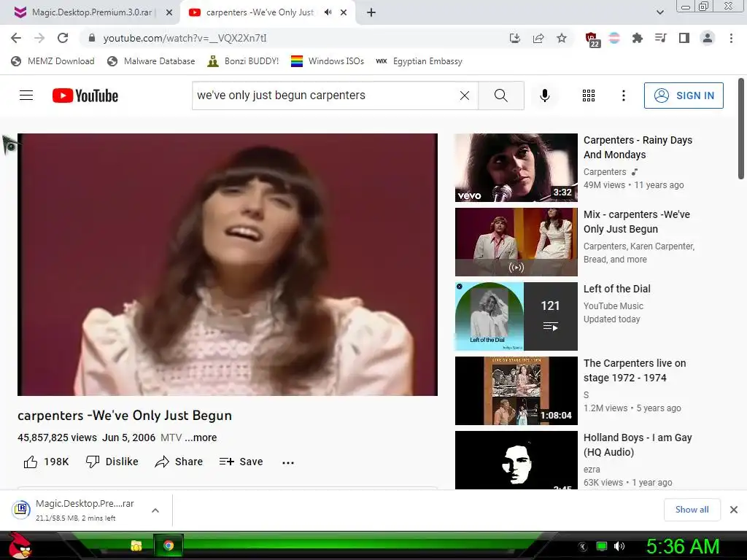This screenshot has width=747, height=560.
Task: Reload the YouTube page
Action: tap(63, 38)
